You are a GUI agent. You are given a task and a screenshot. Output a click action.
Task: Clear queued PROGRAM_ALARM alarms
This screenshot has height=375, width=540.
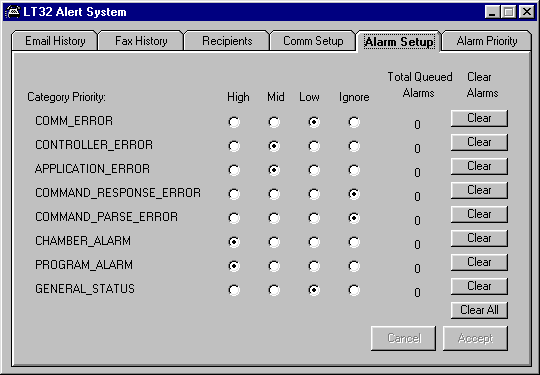pos(479,262)
